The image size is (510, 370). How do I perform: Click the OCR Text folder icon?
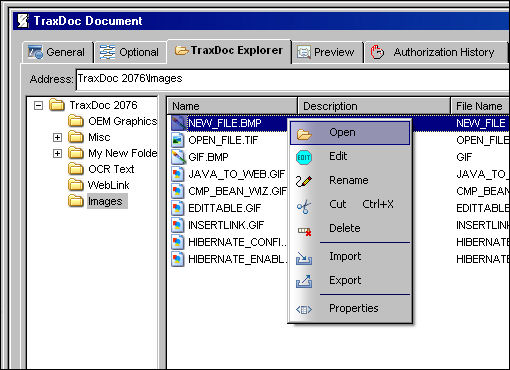click(76, 169)
